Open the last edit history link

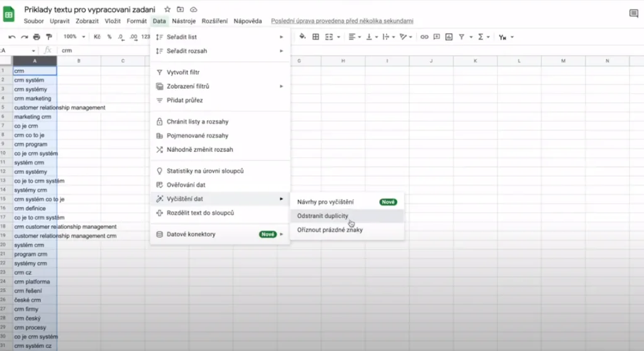point(341,21)
